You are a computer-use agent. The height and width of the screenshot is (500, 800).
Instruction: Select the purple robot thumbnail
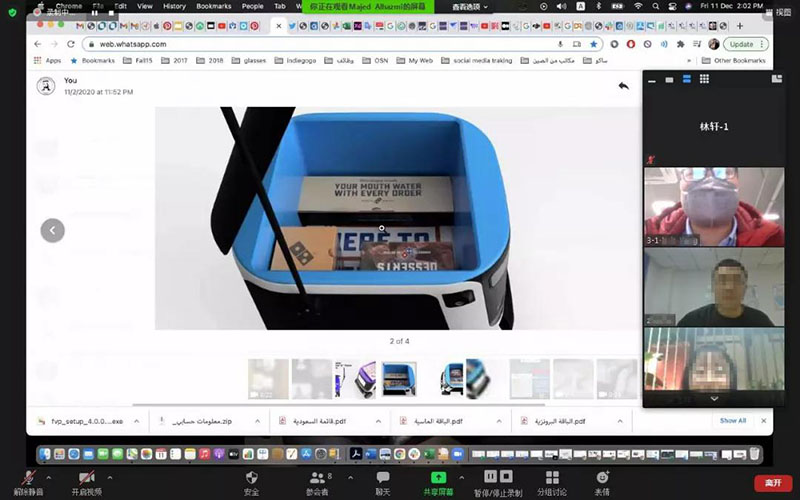tap(356, 379)
